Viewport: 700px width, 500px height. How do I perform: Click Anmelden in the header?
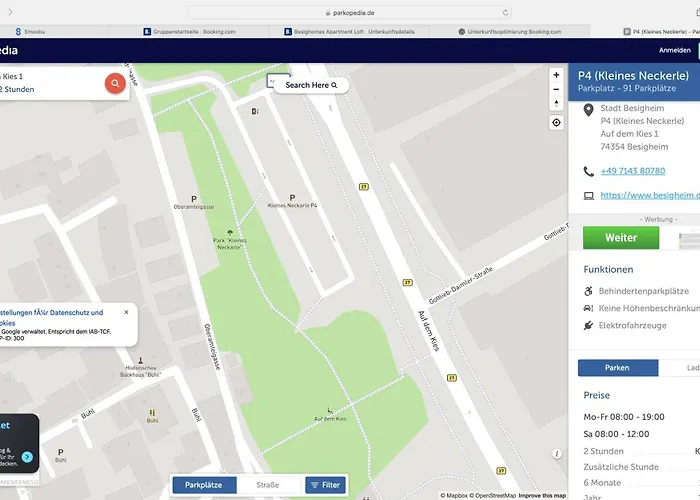click(x=675, y=50)
